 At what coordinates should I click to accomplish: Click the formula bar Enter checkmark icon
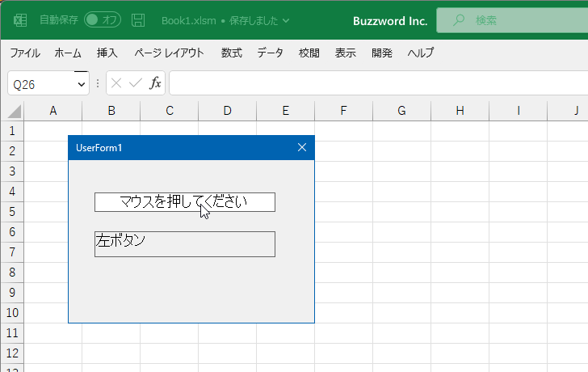click(136, 83)
